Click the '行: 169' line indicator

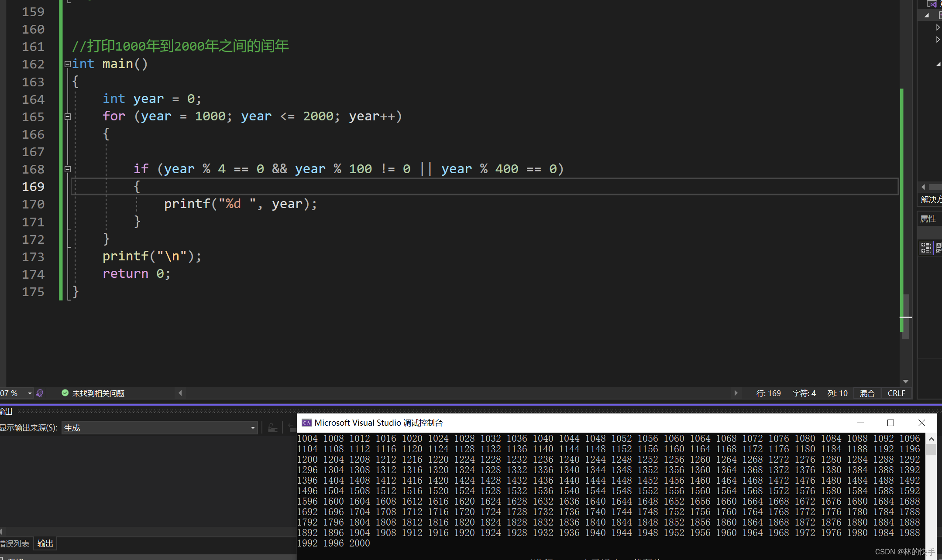768,393
